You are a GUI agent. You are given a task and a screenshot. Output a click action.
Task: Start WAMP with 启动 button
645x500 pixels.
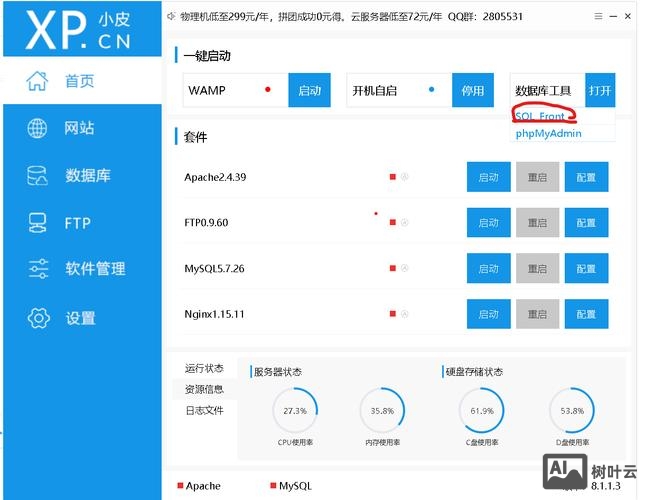click(309, 90)
